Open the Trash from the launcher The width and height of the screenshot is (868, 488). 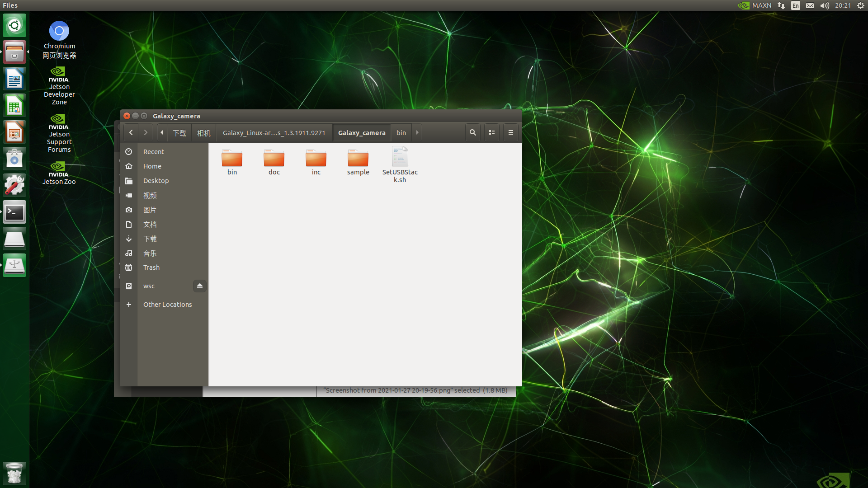click(x=14, y=473)
